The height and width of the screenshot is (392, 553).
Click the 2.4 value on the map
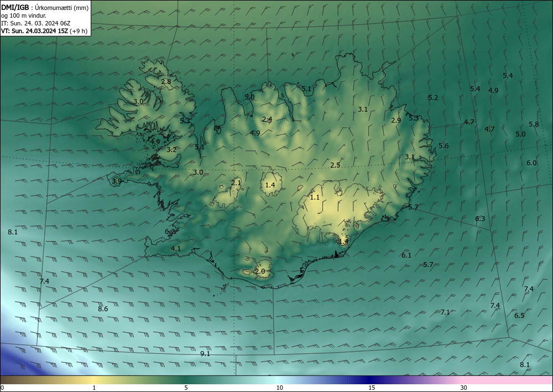267,119
